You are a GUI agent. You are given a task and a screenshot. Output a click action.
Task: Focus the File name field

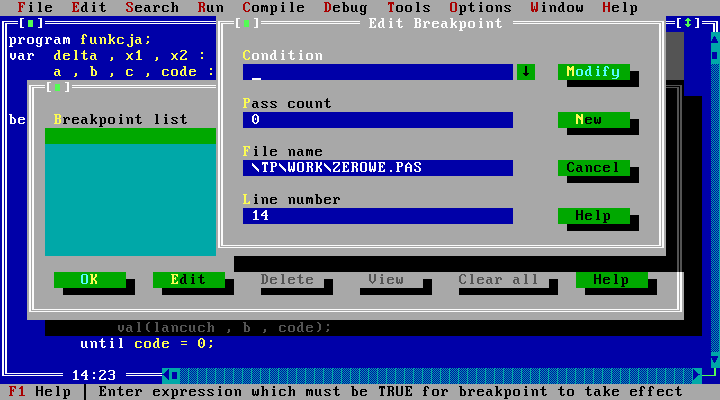(377, 168)
